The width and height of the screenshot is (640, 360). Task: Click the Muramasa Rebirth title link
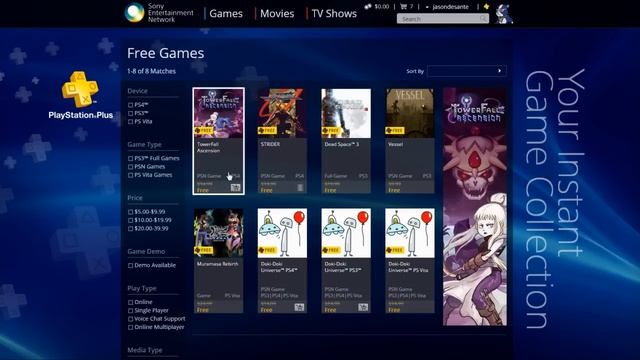[x=218, y=264]
